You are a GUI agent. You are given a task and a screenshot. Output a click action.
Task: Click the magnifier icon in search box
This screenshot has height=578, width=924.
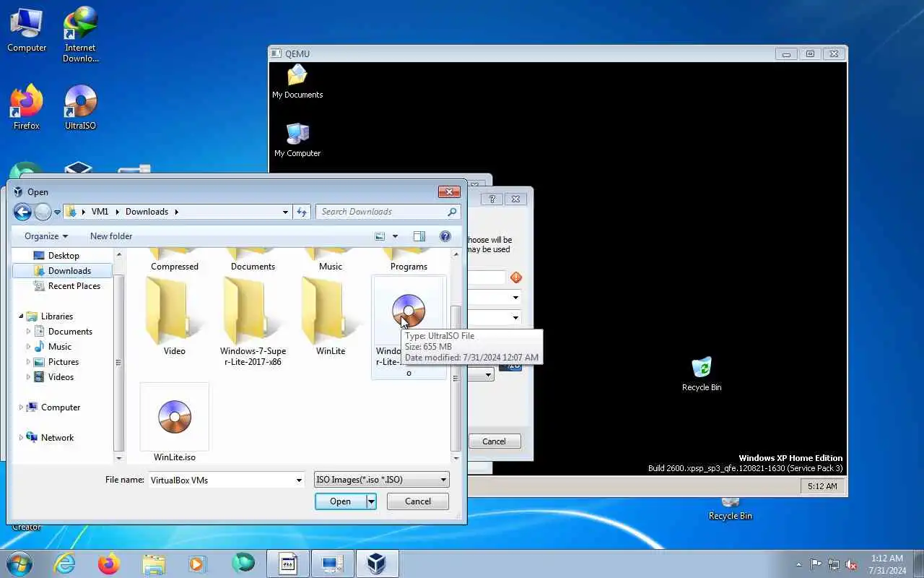(452, 212)
